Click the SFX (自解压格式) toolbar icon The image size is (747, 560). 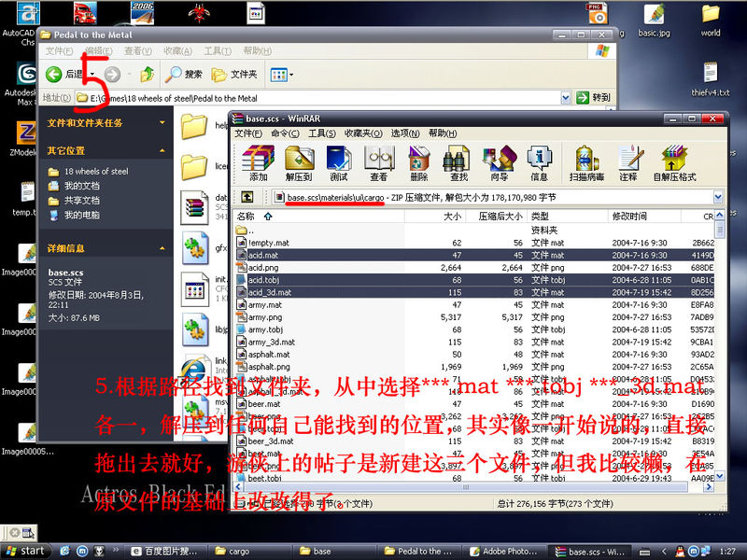[673, 164]
